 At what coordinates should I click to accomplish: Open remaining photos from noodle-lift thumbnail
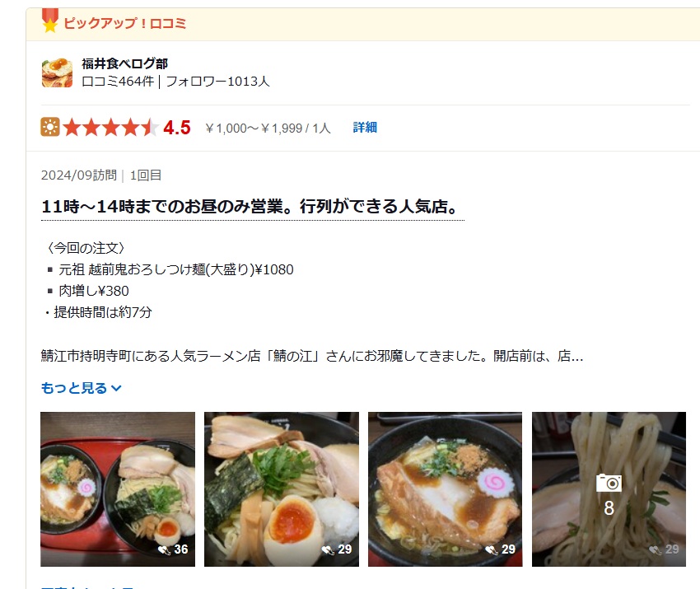pos(609,489)
